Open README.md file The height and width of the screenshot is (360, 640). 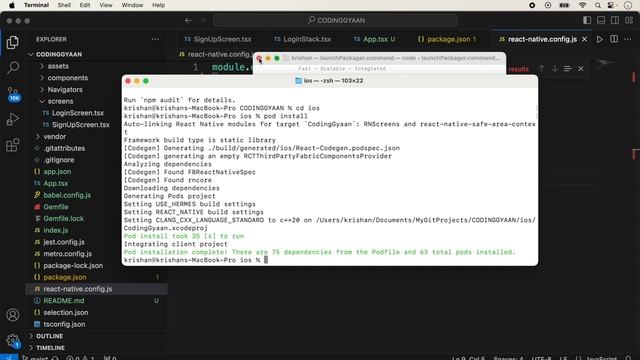(64, 301)
